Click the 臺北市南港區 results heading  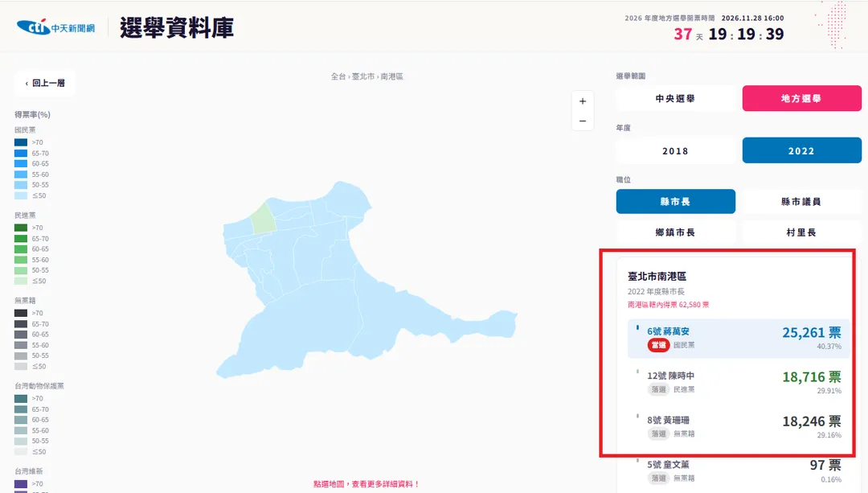pyautogui.click(x=657, y=276)
